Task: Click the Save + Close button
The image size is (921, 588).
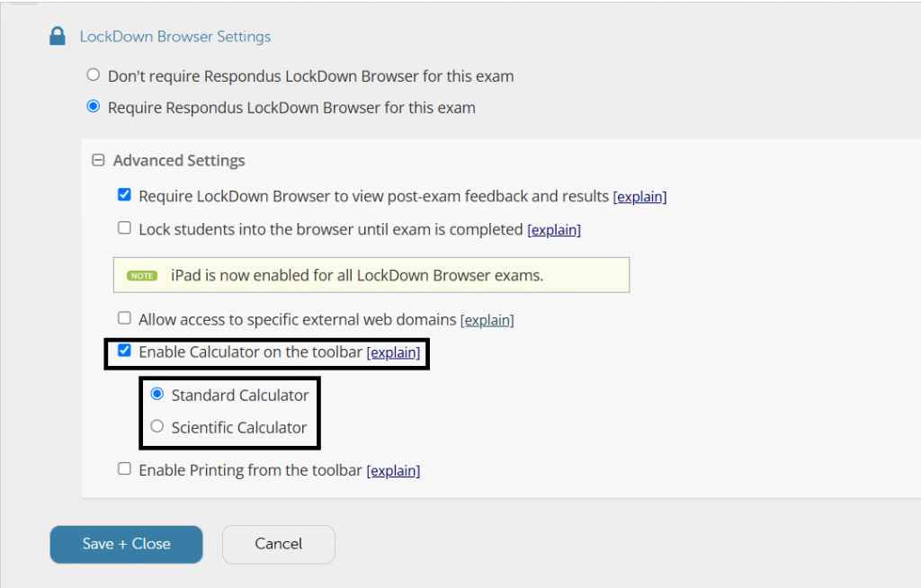Action: (x=126, y=544)
